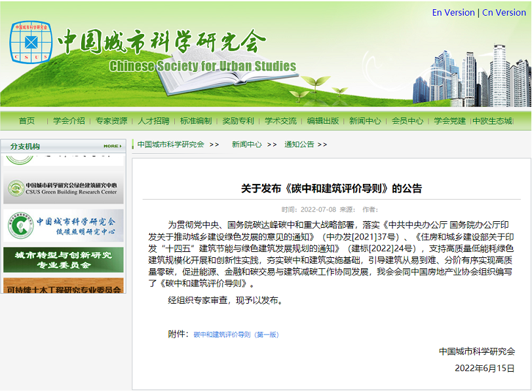Open the 低碳照明研究中心 banner
This screenshot has height=392, width=532.
[x=64, y=225]
